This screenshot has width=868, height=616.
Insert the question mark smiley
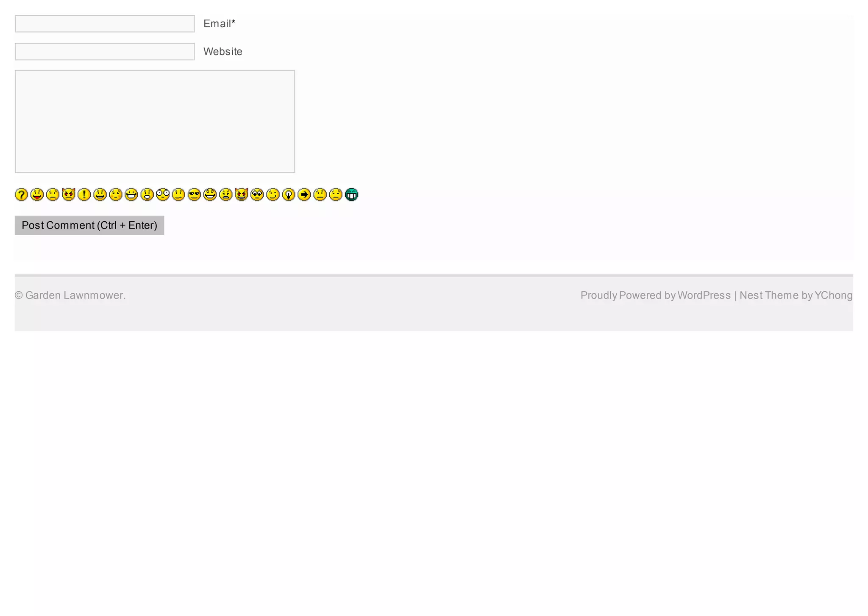click(x=21, y=195)
